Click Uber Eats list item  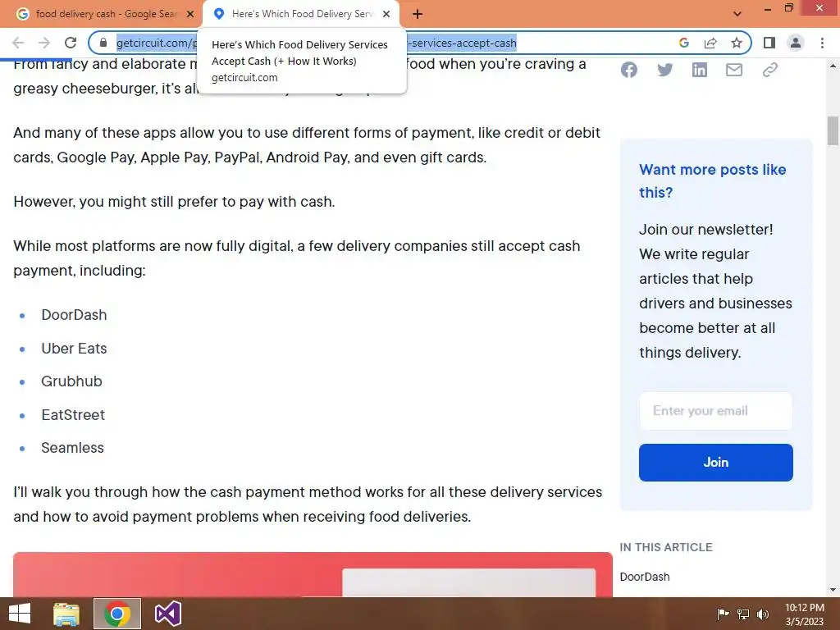pos(74,349)
